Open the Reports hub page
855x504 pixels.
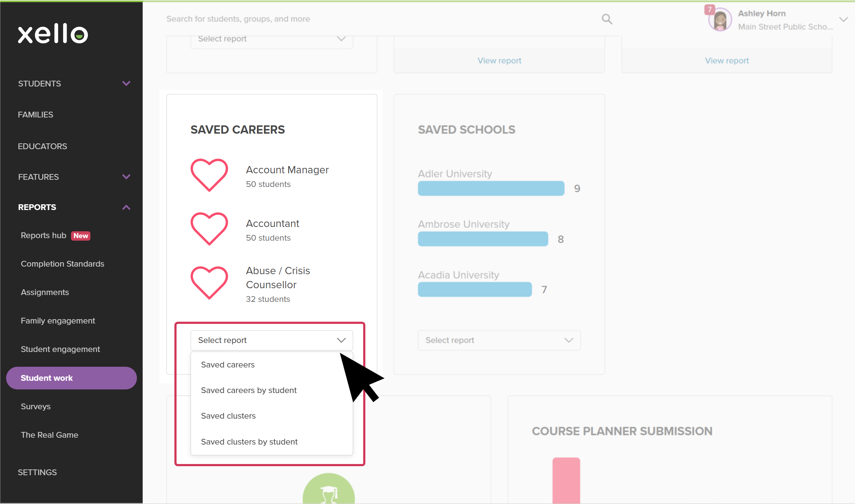pyautogui.click(x=44, y=236)
